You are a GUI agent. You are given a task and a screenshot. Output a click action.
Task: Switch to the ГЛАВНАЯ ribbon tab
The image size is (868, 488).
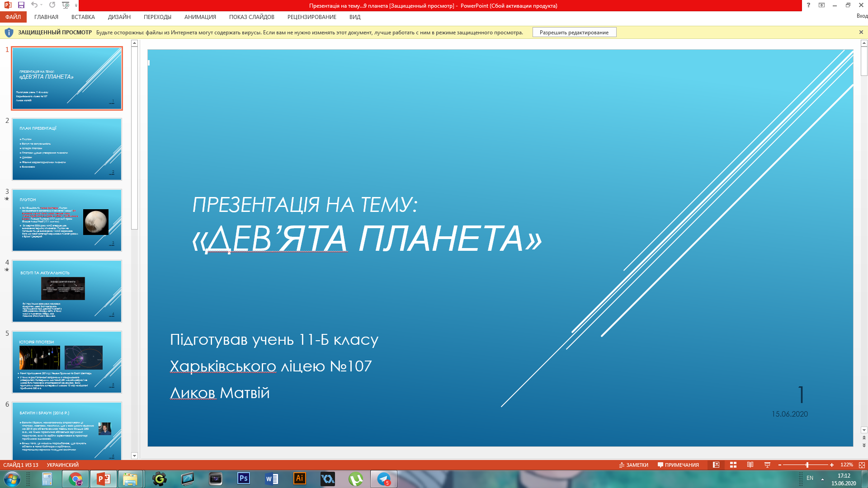tap(46, 17)
